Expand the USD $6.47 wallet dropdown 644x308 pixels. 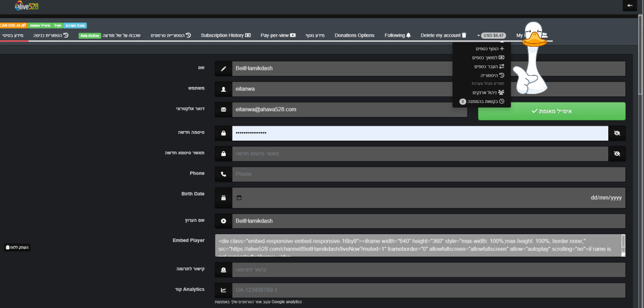[492, 36]
